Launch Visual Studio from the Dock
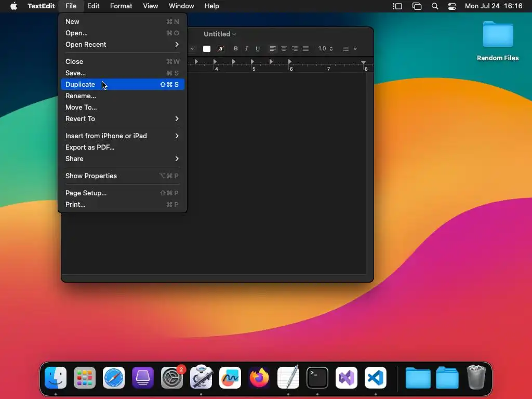The height and width of the screenshot is (399, 532). coord(347,378)
